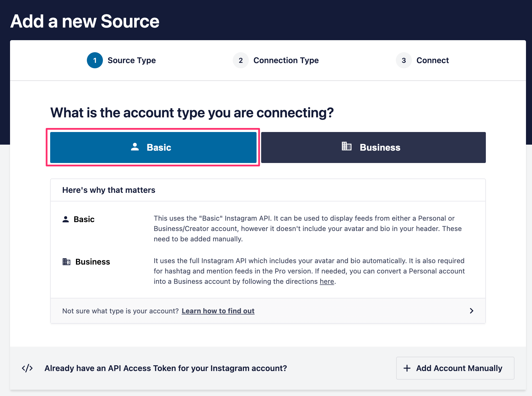
Task: Select the Basic account type button
Action: 153,147
